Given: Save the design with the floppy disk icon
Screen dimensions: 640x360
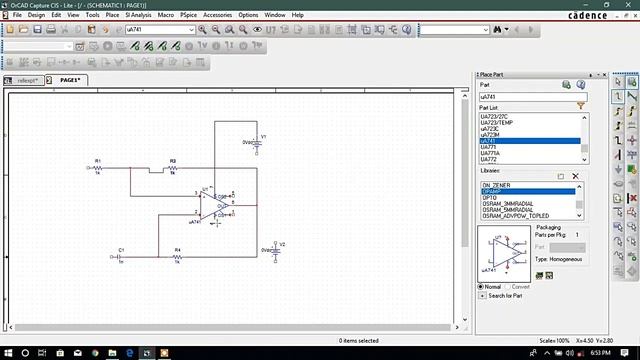Looking at the screenshot, I should tap(37, 29).
